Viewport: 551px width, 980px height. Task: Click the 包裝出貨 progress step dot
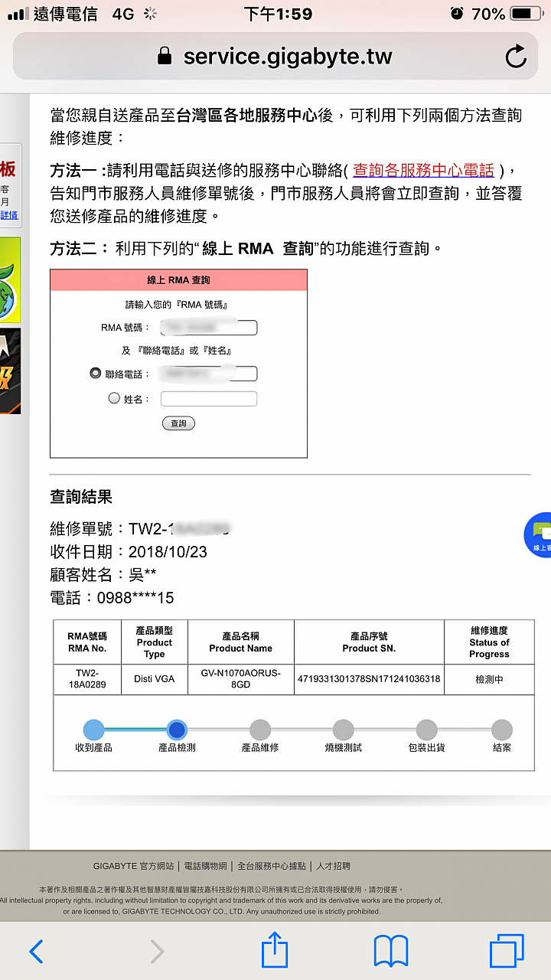tap(426, 730)
